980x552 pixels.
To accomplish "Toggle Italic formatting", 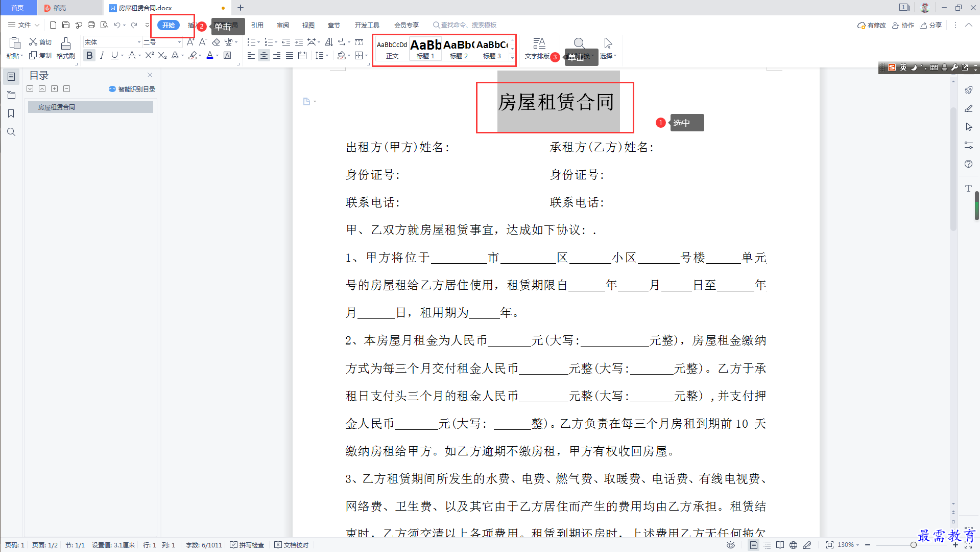I will [102, 55].
